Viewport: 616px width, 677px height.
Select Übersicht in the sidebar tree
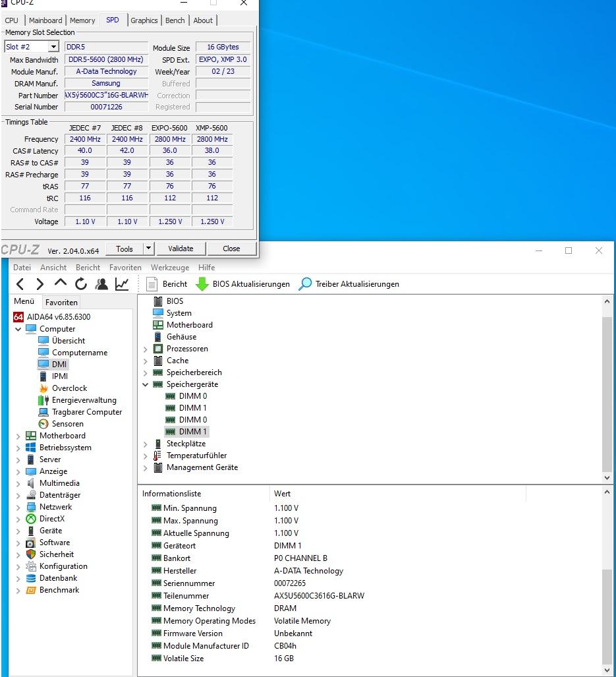point(68,341)
